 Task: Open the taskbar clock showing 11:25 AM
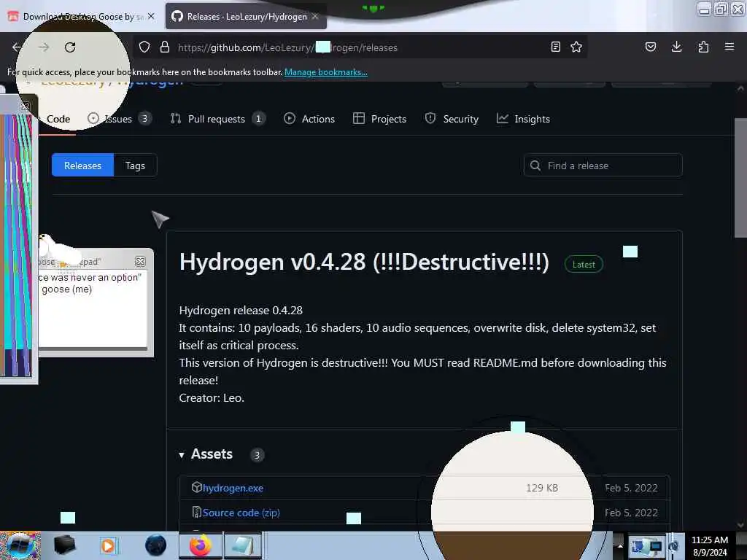(710, 545)
